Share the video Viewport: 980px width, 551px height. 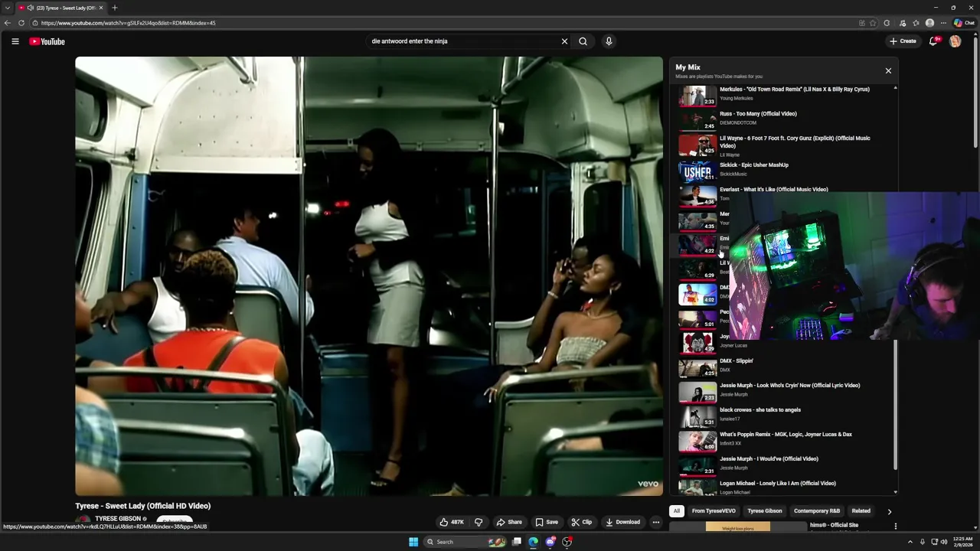tap(509, 522)
